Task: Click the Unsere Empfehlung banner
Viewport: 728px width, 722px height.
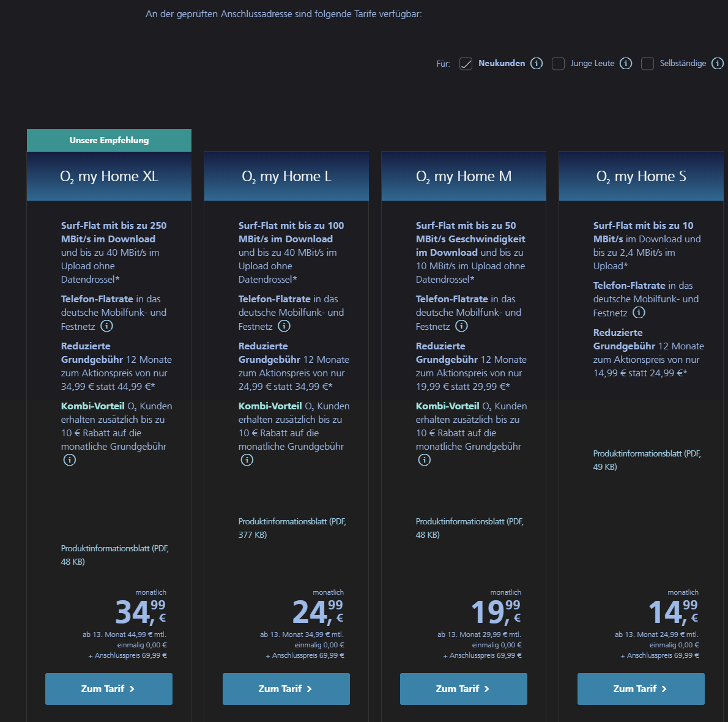Action: click(109, 140)
